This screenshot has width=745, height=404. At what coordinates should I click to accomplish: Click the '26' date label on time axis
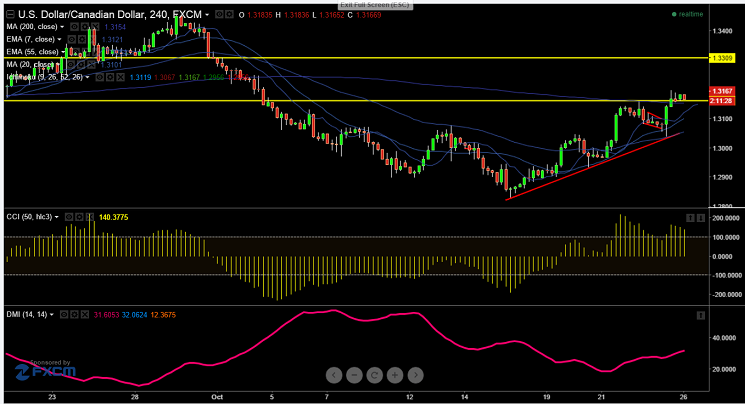[683, 396]
